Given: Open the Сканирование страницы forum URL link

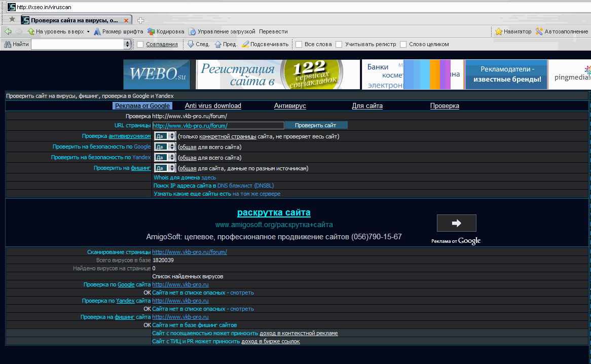Looking at the screenshot, I should (x=190, y=252).
